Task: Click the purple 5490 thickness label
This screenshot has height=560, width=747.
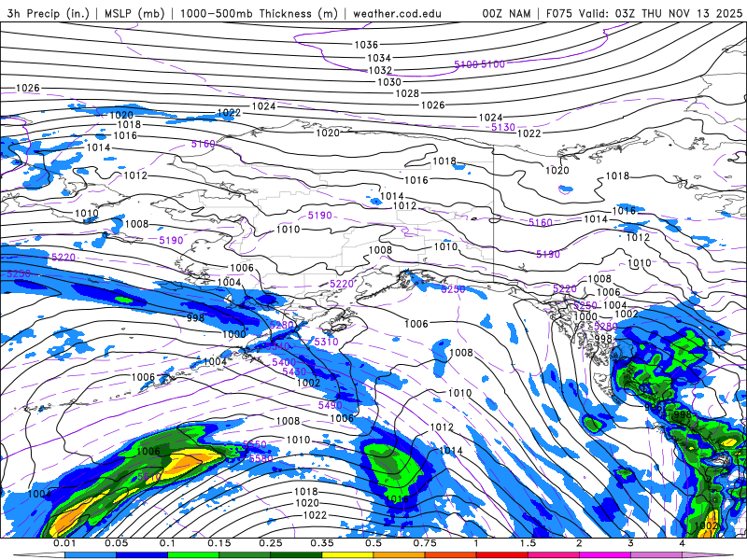Action: [x=331, y=405]
